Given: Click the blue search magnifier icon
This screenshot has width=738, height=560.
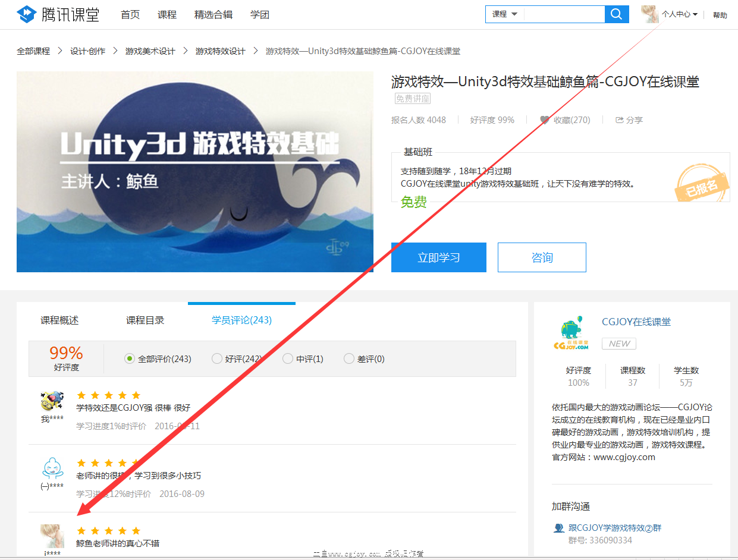Looking at the screenshot, I should click(616, 14).
